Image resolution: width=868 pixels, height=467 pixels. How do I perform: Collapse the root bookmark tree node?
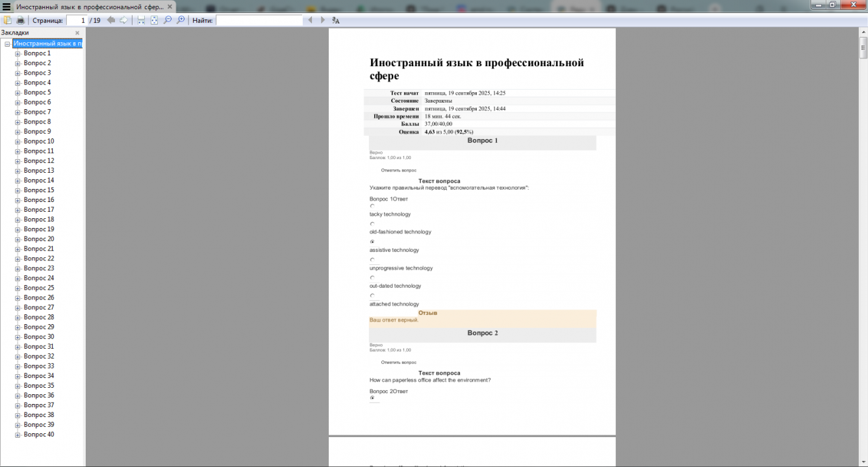(x=7, y=44)
